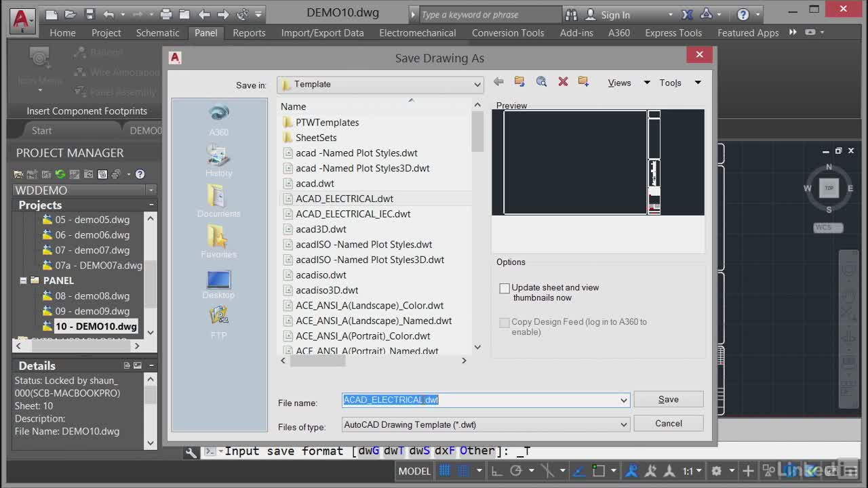
Task: Select Desktop in the places sidebar
Action: click(218, 285)
